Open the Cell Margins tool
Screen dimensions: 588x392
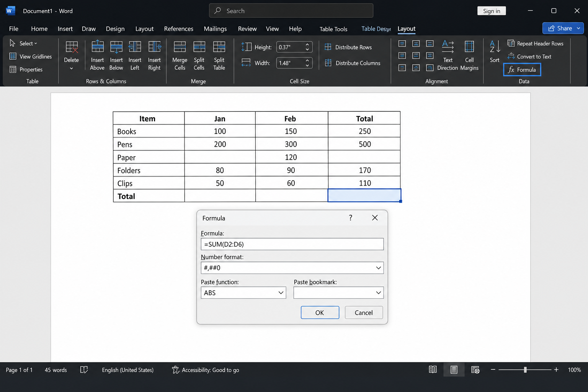point(469,56)
